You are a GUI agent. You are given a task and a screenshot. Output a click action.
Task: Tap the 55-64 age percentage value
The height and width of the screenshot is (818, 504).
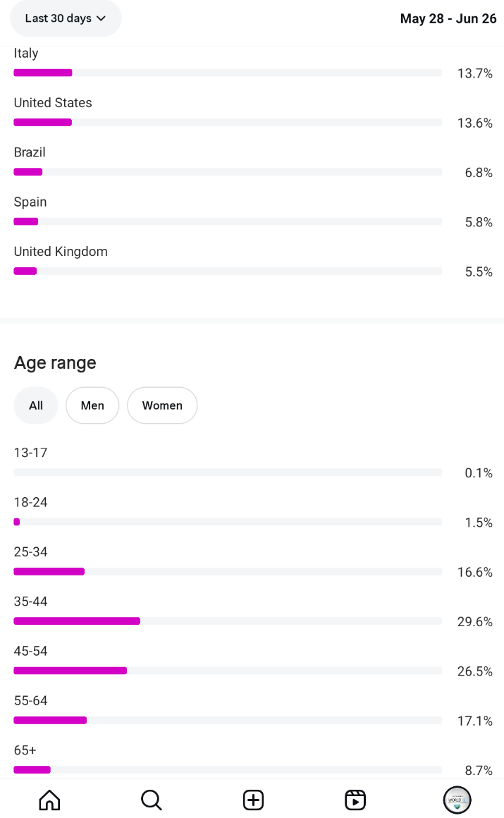(475, 721)
